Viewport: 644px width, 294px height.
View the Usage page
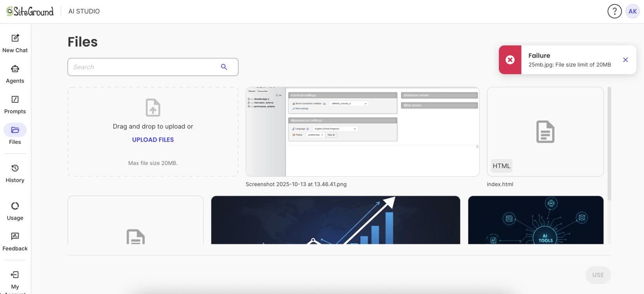pos(15,211)
